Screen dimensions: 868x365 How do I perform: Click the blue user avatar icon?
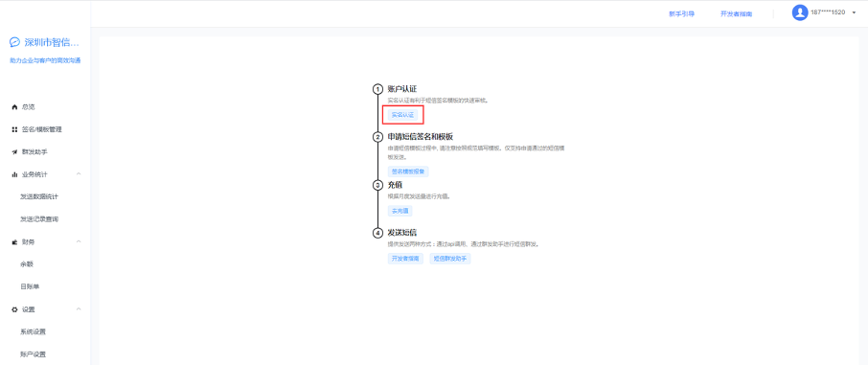tap(800, 12)
